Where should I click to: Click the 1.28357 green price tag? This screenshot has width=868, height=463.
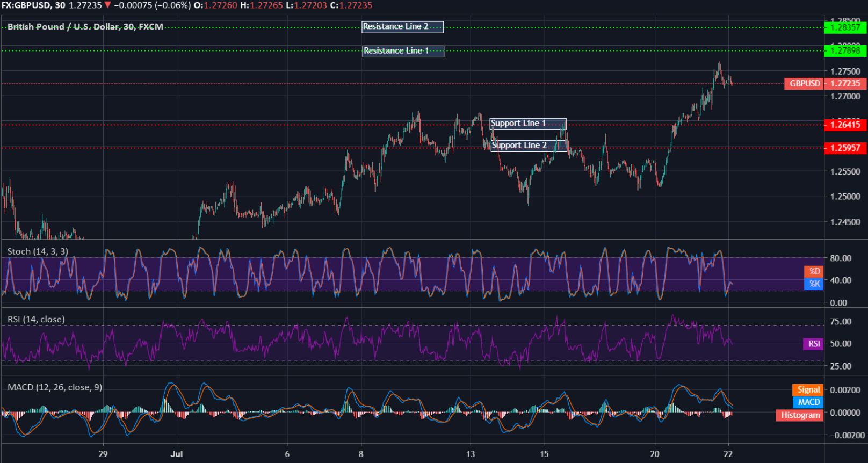point(845,27)
